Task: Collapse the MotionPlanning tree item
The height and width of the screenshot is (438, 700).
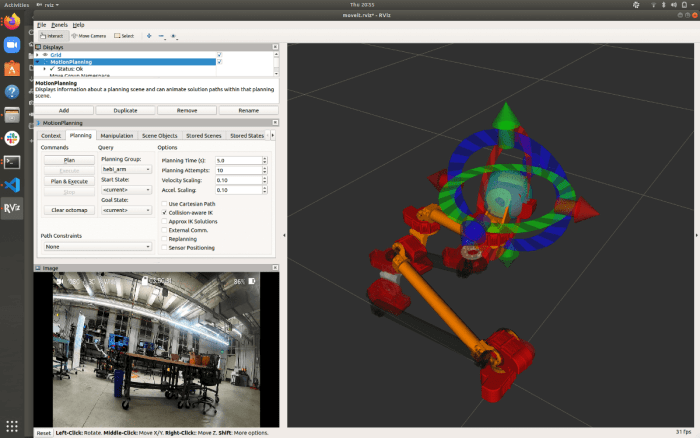Action: [x=38, y=62]
